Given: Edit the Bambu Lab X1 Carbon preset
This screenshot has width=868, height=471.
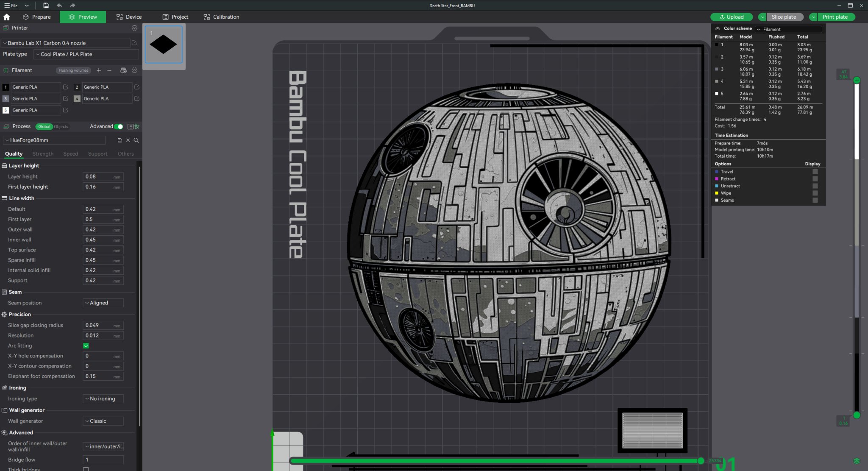Looking at the screenshot, I should click(x=134, y=43).
